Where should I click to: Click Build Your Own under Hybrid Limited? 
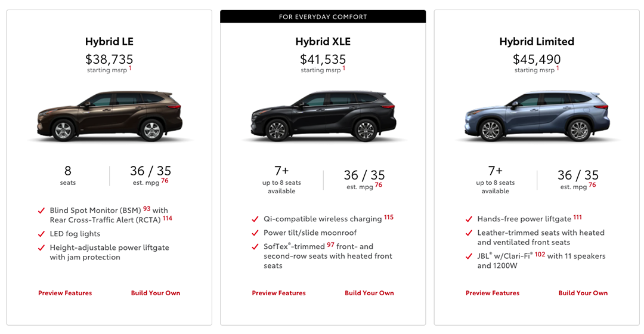[583, 293]
